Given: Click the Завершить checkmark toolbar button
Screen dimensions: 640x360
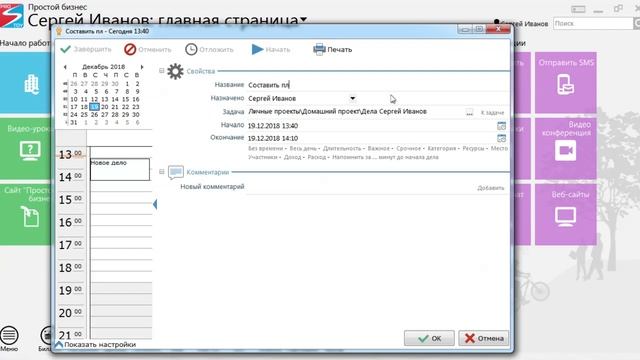Looking at the screenshot, I should pos(86,49).
